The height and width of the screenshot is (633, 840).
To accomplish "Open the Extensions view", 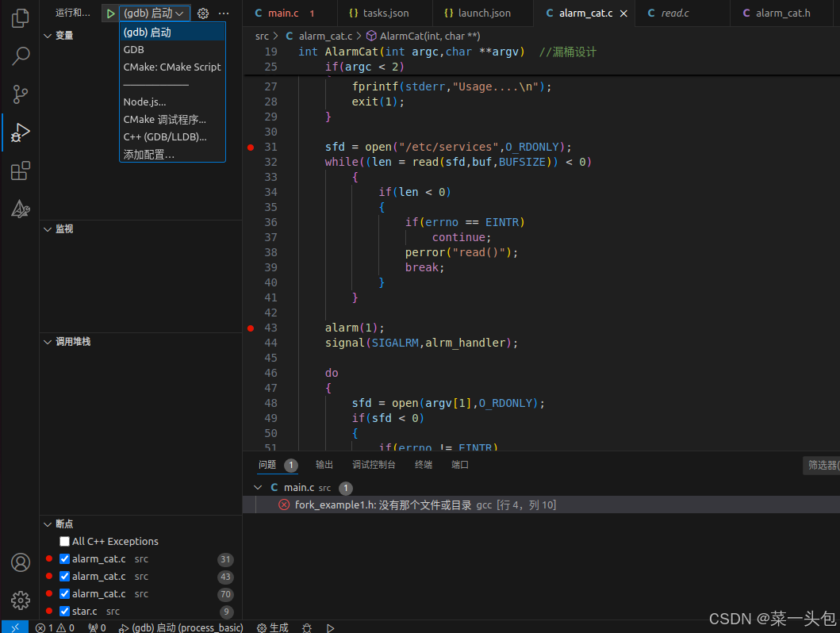I will 20,171.
